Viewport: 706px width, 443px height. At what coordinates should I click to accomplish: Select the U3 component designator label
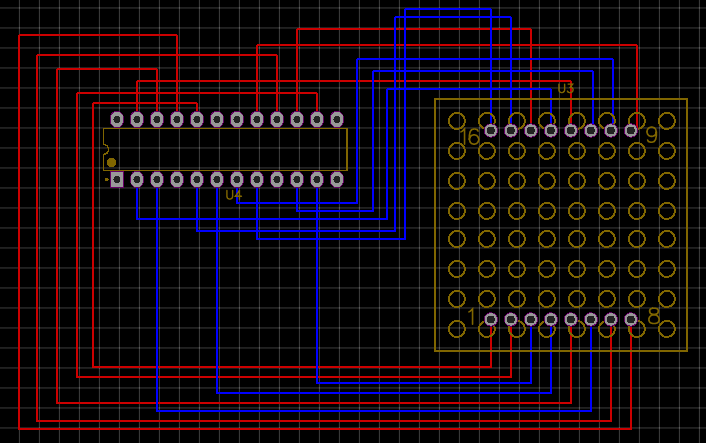coord(566,88)
